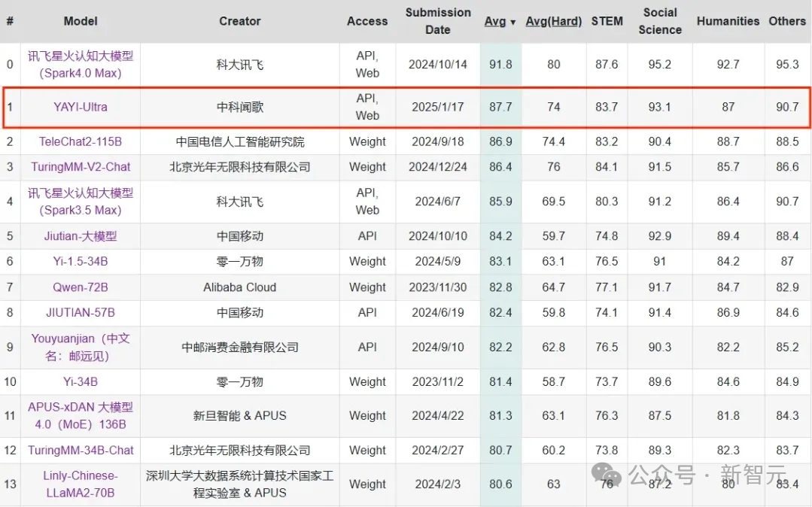Select the submission date 2024/12/24
Image resolution: width=812 pixels, height=507 pixels.
click(x=438, y=167)
